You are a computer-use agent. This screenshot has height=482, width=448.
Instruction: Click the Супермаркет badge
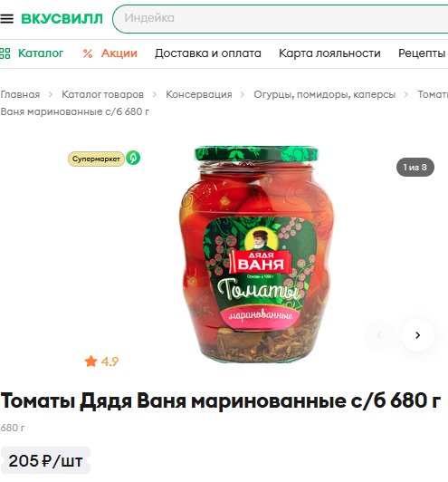[96, 159]
